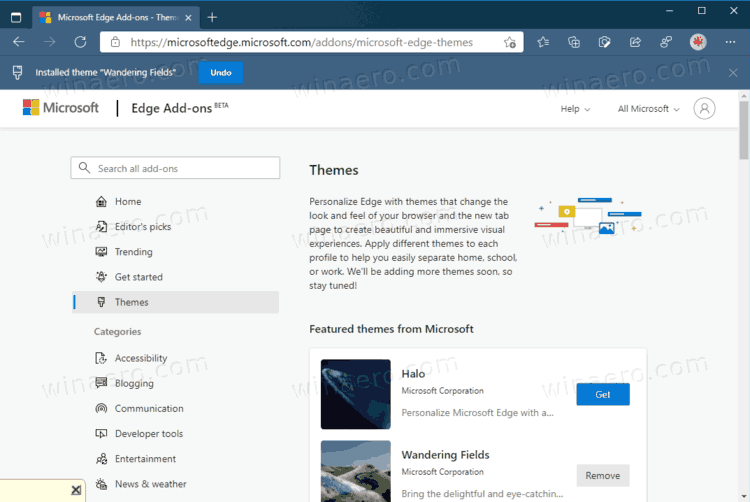Open the Wandering Fields theme thumbnail
This screenshot has height=502, width=750.
coord(355,471)
